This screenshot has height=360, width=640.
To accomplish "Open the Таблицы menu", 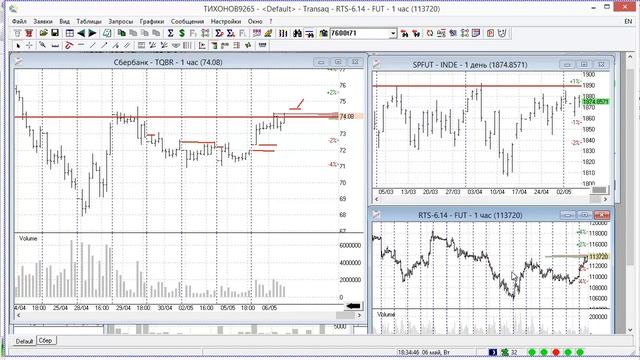I will 89,21.
